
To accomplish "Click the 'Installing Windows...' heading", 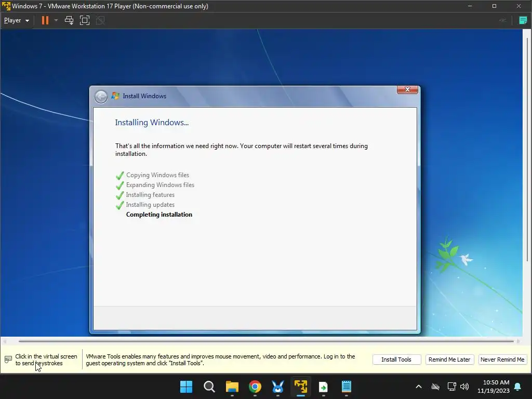I will click(152, 123).
